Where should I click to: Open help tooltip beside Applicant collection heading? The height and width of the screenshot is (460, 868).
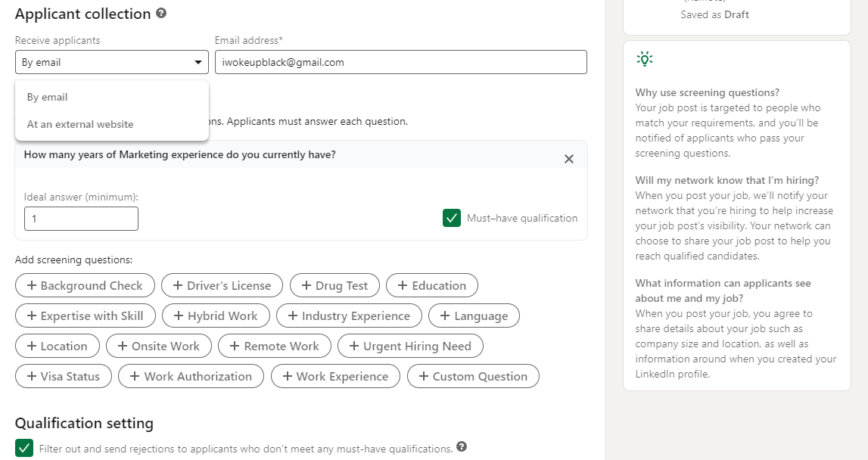click(x=160, y=14)
